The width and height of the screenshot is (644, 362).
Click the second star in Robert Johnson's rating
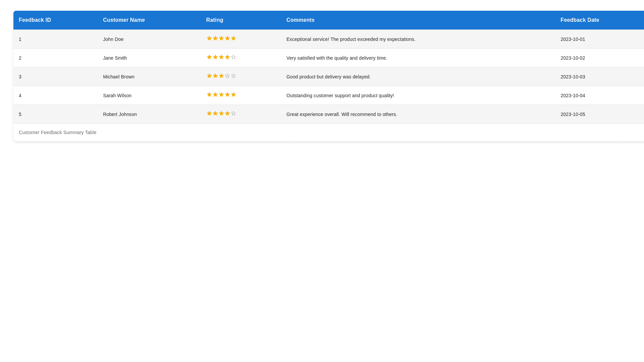[x=215, y=113]
